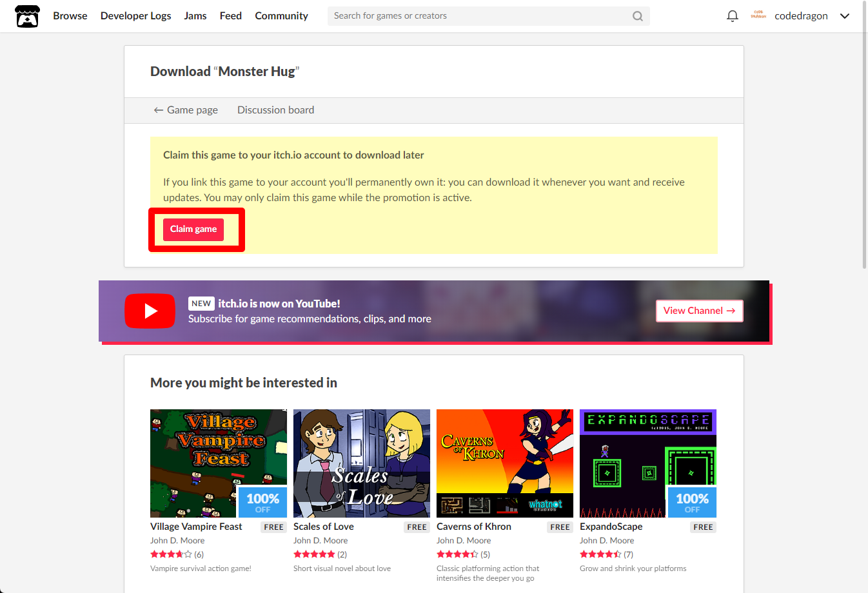Click the FREE tag on Caverns of Khron
Viewport: 868px width, 593px height.
560,527
